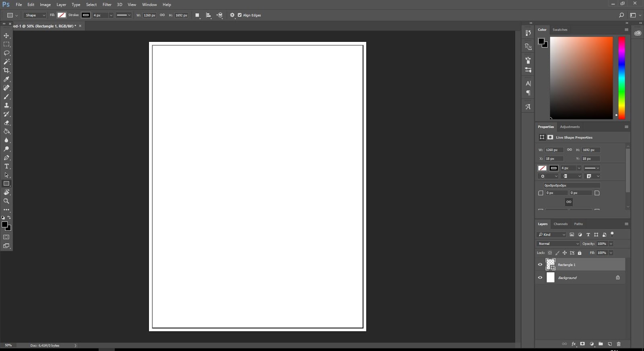The image size is (644, 351).
Task: Select the Eyedropper tool
Action: [6, 79]
